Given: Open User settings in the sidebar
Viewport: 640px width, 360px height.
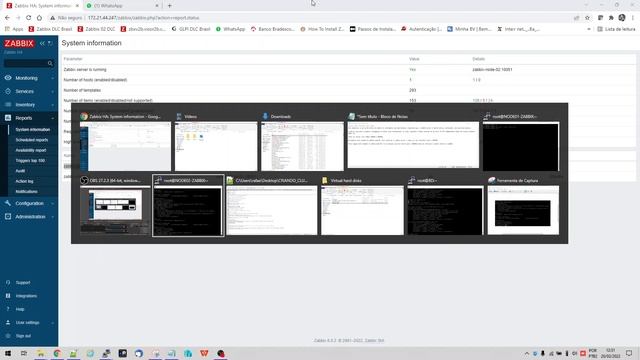Looking at the screenshot, I should click(x=27, y=322).
